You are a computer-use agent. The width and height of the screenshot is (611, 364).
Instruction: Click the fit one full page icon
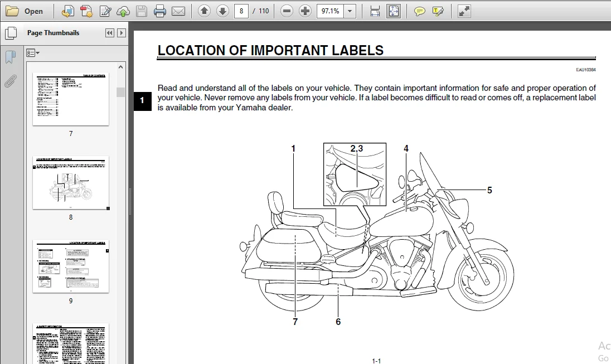[394, 11]
